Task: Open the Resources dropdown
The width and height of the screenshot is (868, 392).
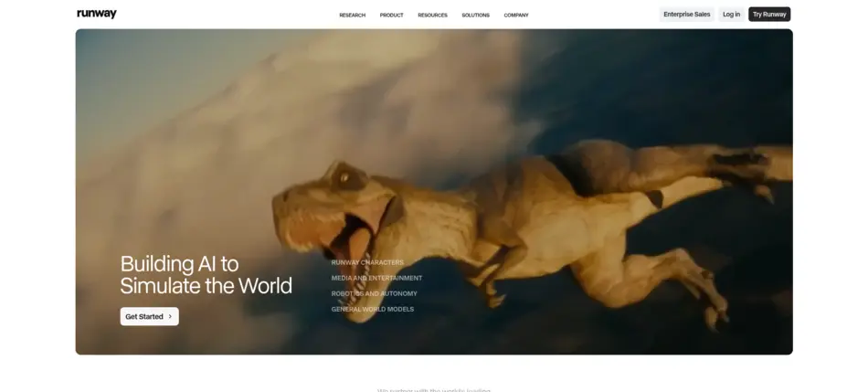Action: tap(432, 15)
